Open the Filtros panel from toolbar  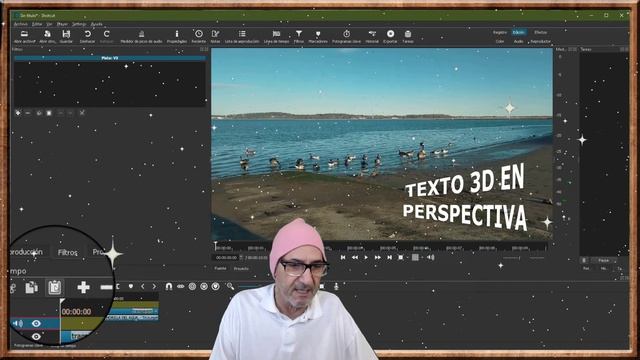tap(299, 36)
